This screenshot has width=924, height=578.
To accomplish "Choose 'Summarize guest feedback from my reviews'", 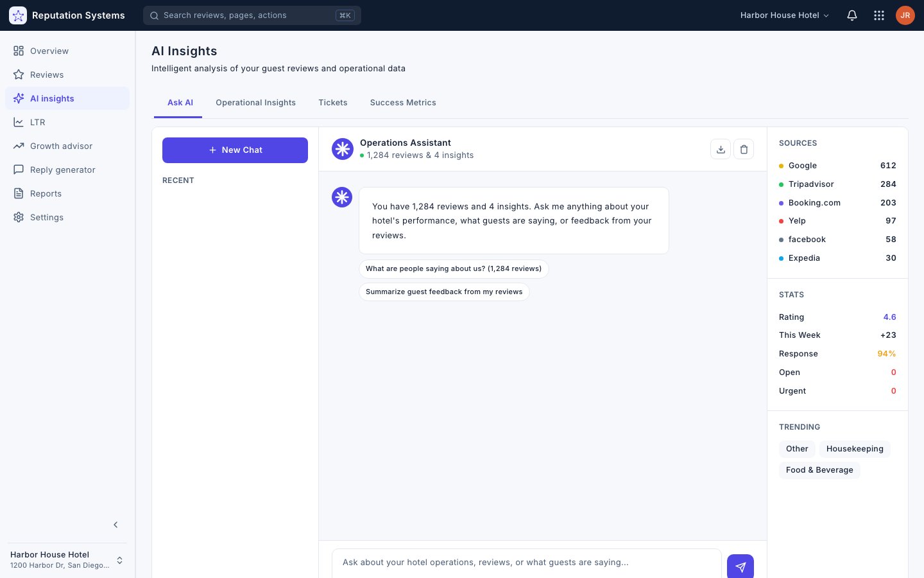I will tap(444, 292).
